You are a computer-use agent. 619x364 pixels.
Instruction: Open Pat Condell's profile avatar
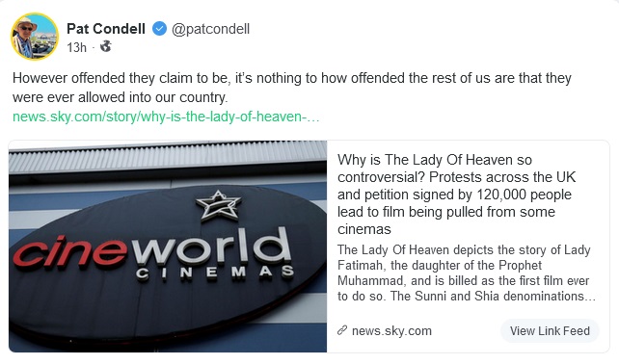pyautogui.click(x=35, y=37)
